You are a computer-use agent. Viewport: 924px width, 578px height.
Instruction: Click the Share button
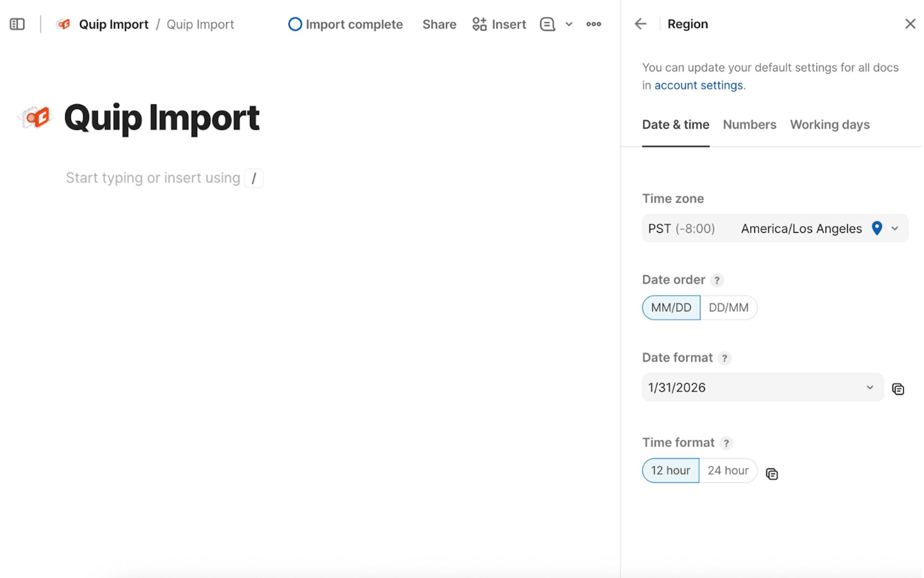click(439, 24)
